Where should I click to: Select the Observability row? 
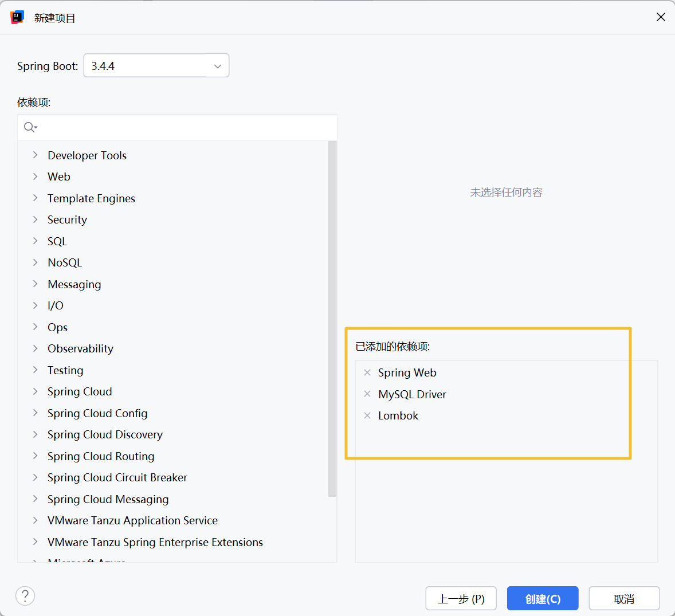[x=173, y=348]
